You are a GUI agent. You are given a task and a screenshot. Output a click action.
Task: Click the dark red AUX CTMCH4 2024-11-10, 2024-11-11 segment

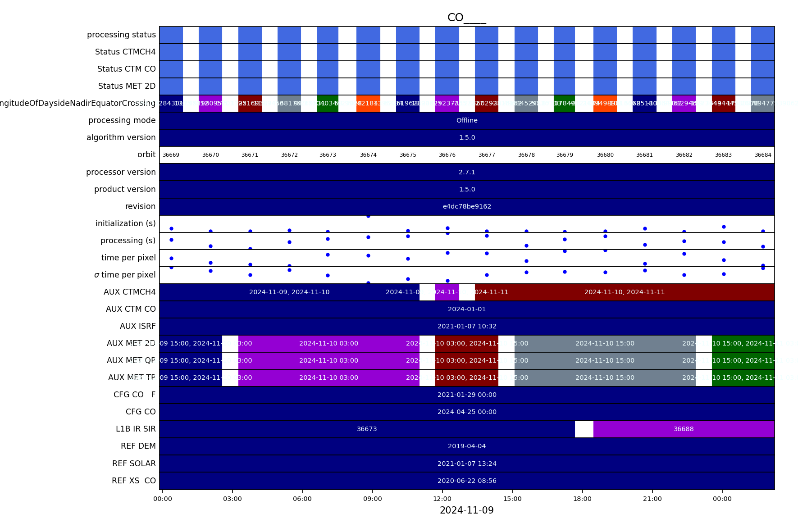625,292
